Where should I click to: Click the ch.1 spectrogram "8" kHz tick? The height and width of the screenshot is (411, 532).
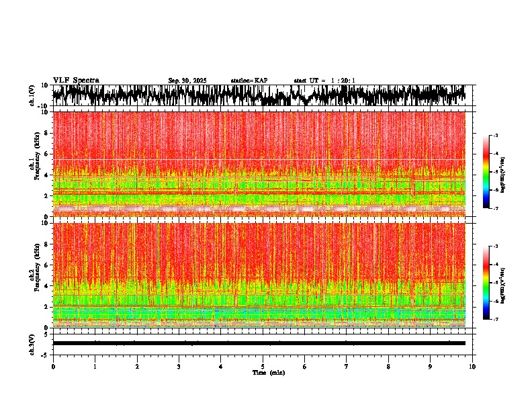[46, 133]
